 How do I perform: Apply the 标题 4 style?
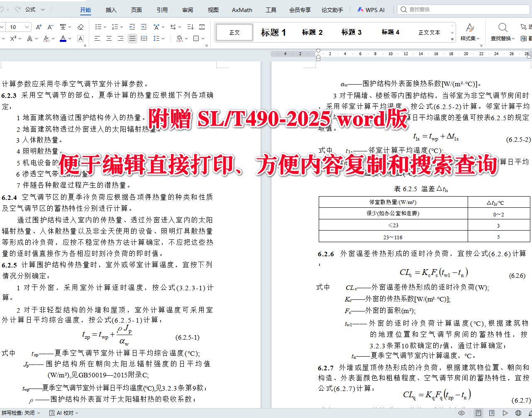(x=390, y=32)
